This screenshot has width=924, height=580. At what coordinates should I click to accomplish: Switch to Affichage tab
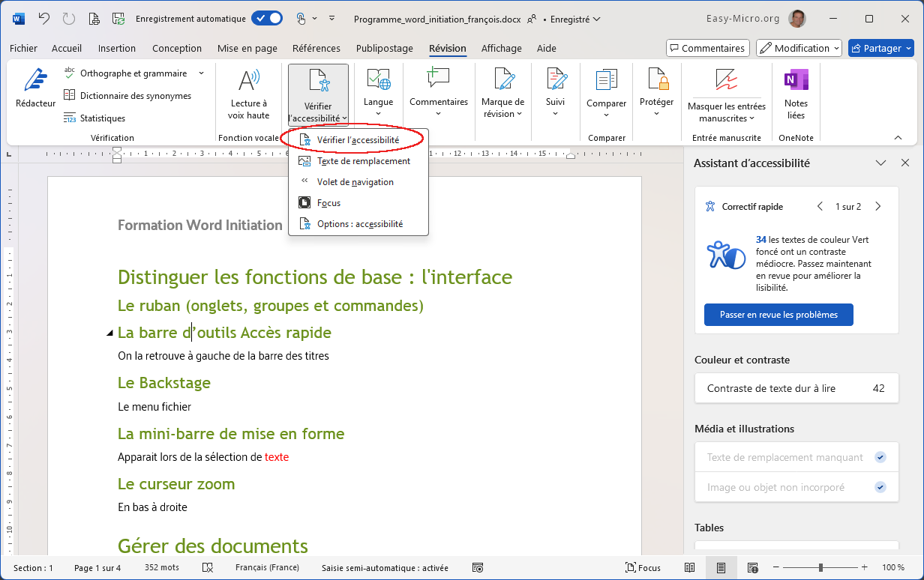tap(502, 48)
